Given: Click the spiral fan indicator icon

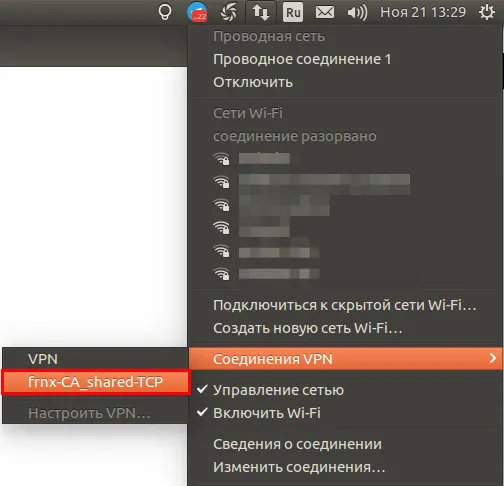Looking at the screenshot, I should 229,12.
